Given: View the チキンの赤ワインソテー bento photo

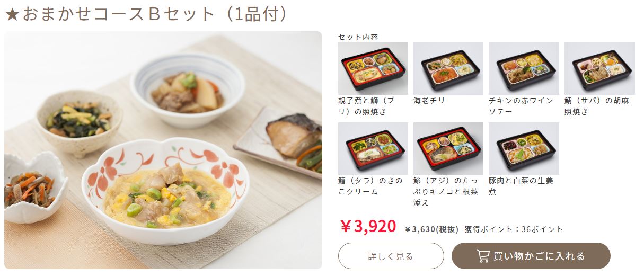Looking at the screenshot, I should (524, 68).
